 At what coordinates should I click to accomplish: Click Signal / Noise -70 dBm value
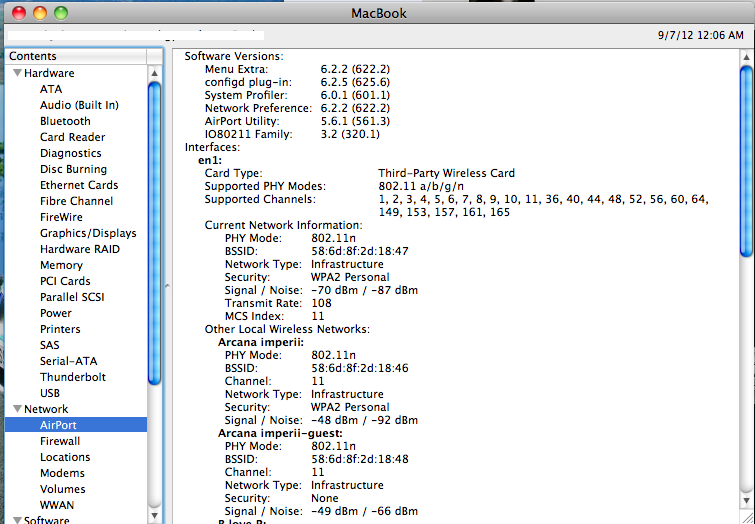pyautogui.click(x=364, y=290)
